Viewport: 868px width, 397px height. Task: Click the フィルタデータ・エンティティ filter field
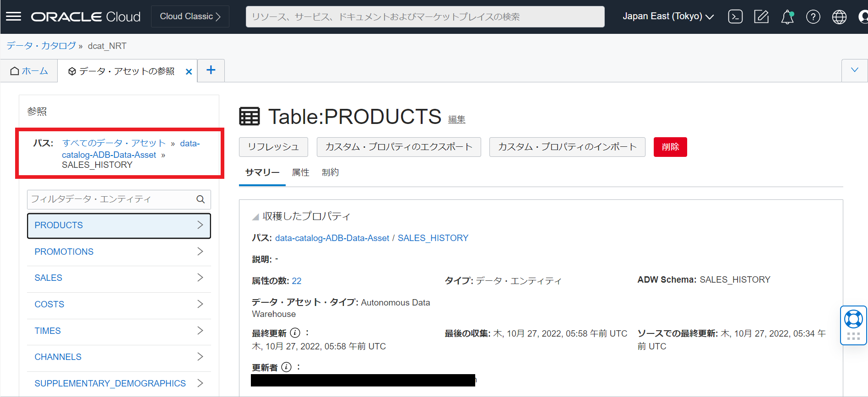(x=112, y=199)
